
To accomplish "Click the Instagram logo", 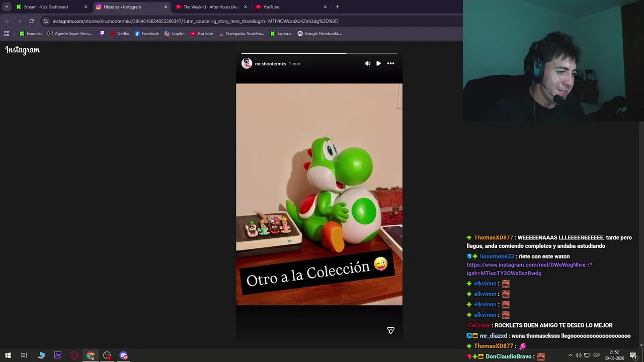I will coord(23,50).
